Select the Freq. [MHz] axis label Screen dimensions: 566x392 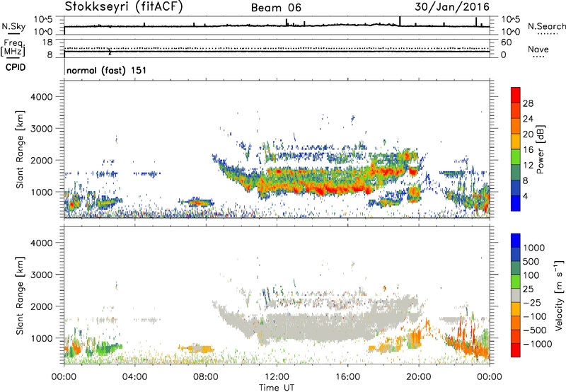pyautogui.click(x=13, y=48)
